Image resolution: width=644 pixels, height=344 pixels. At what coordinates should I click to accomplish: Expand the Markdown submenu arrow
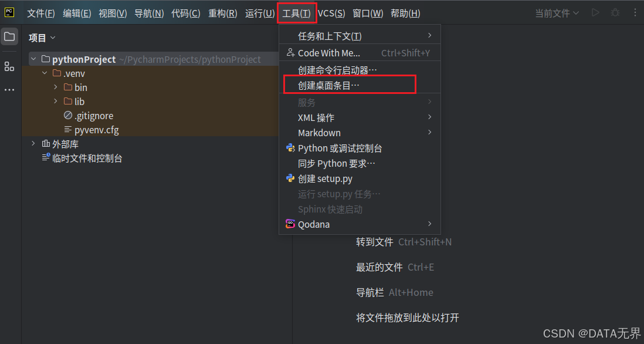click(429, 132)
